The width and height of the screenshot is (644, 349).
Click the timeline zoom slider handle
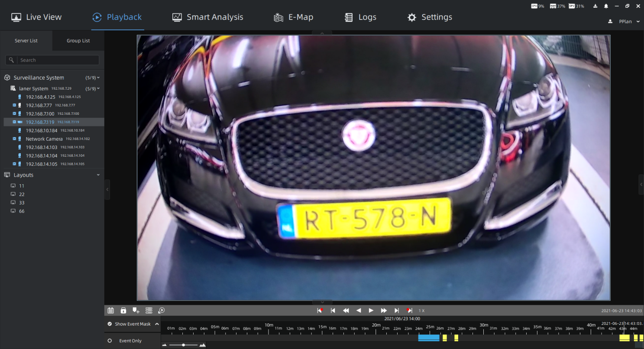184,345
